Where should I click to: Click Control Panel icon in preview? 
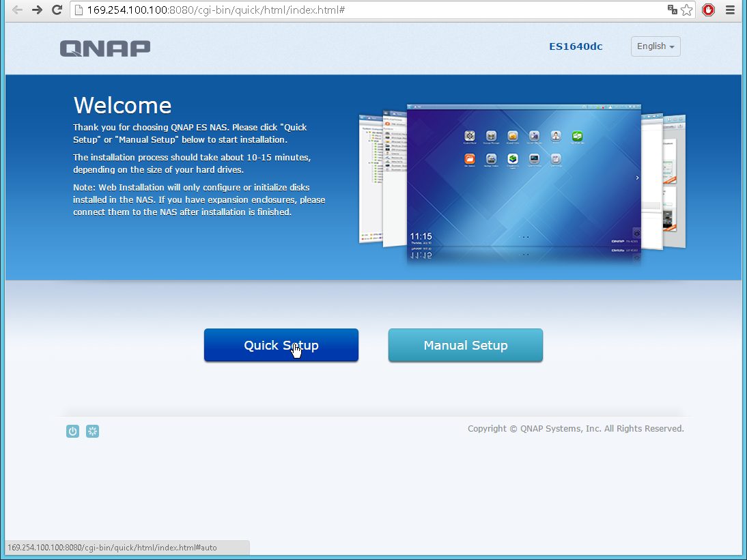[470, 137]
